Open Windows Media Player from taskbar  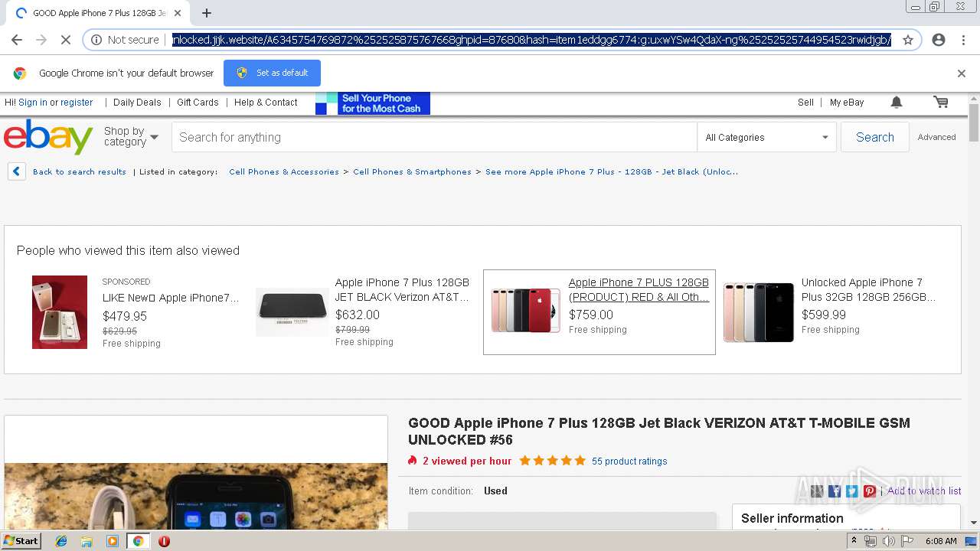(x=113, y=541)
